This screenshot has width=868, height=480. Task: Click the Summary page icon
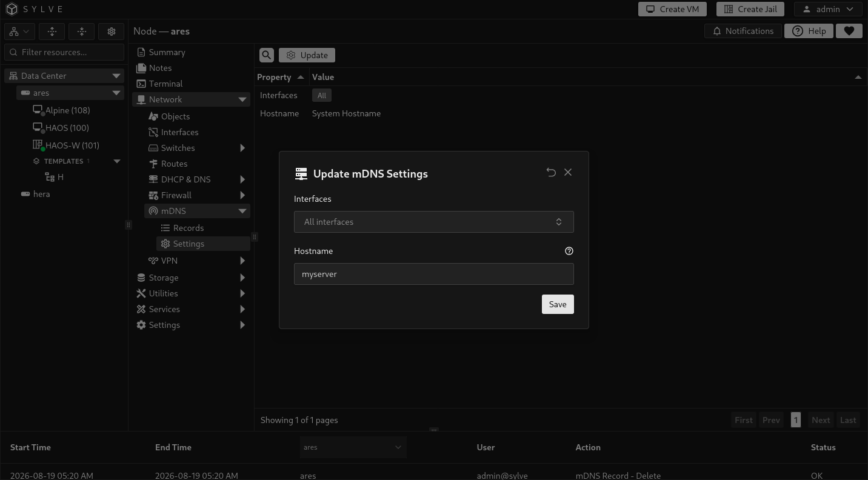141,52
